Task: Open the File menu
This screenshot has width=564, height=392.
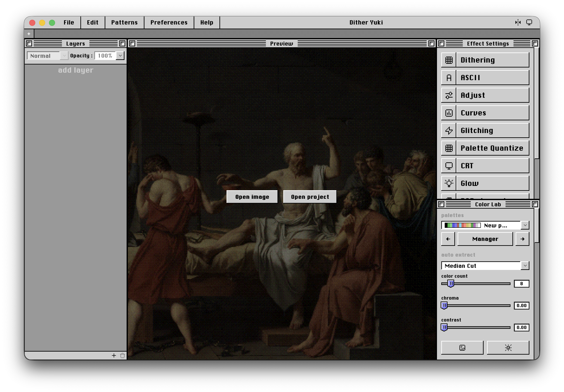Action: [x=69, y=22]
